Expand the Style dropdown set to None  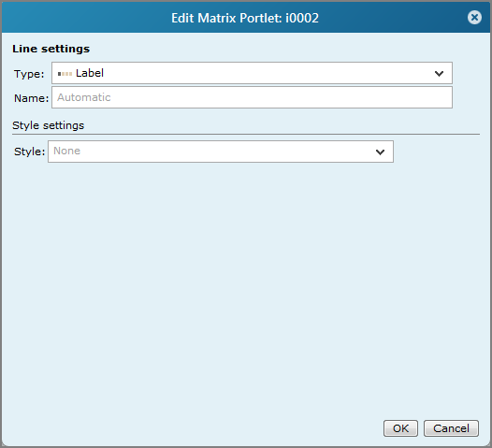pyautogui.click(x=221, y=152)
